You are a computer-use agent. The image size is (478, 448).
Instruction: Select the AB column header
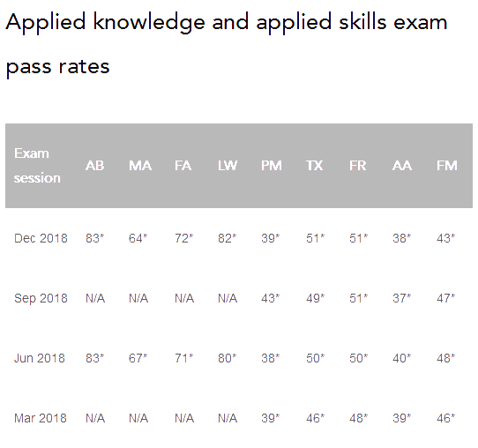click(95, 166)
